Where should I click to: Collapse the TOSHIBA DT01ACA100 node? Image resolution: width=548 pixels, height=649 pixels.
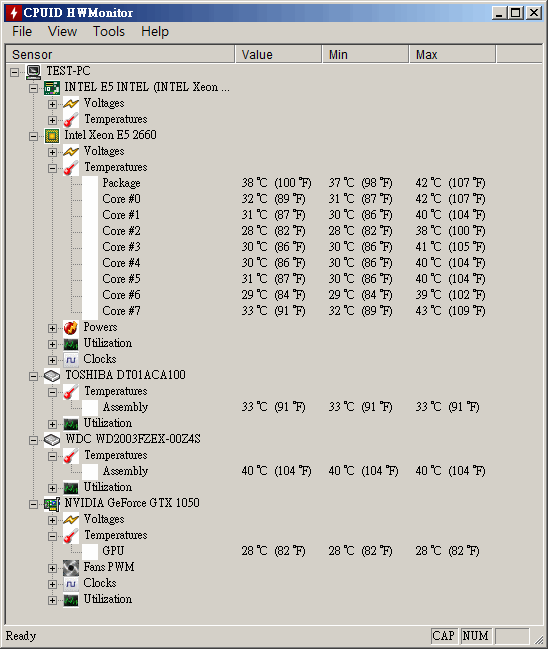click(34, 376)
